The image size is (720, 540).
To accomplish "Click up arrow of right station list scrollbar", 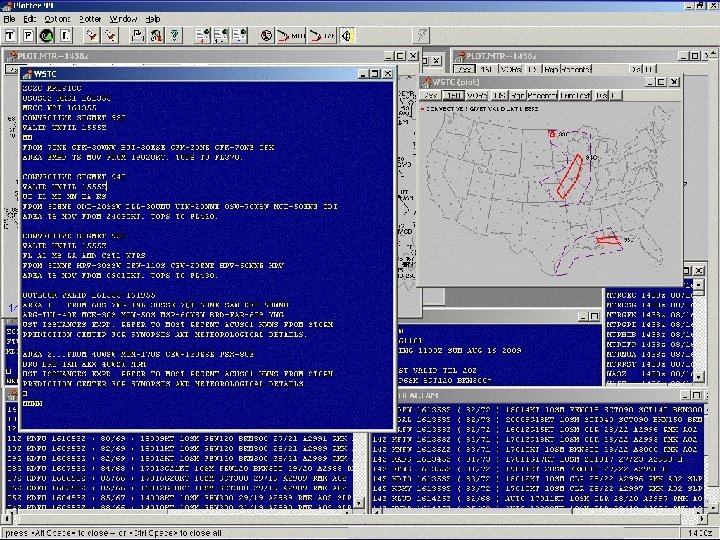I will [x=698, y=285].
